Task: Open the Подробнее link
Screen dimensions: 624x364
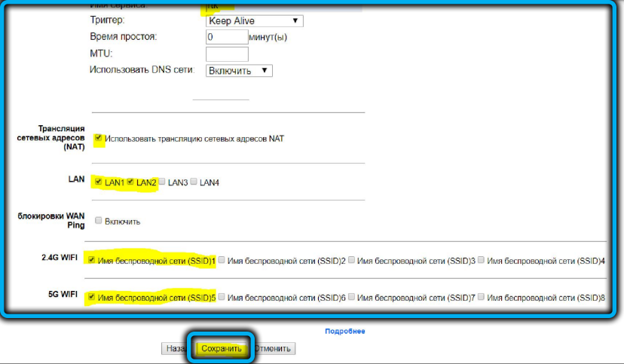Action: 344,332
